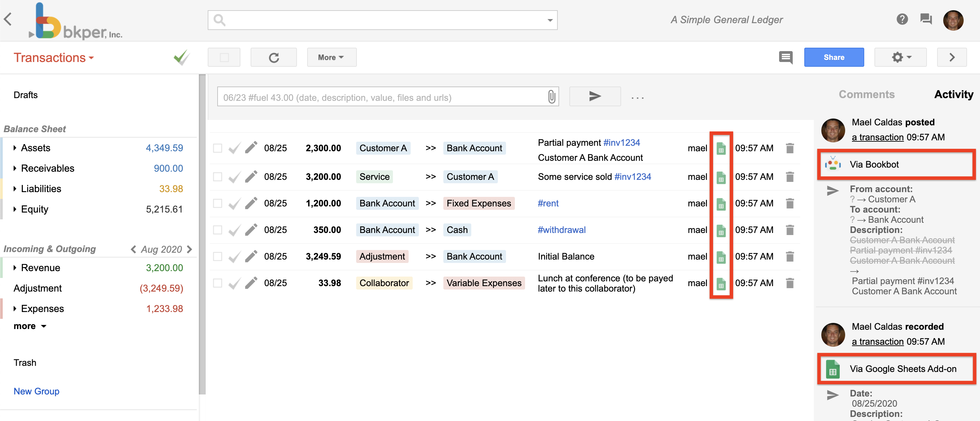
Task: Toggle the select all checkbox in toolbar
Action: pos(224,58)
